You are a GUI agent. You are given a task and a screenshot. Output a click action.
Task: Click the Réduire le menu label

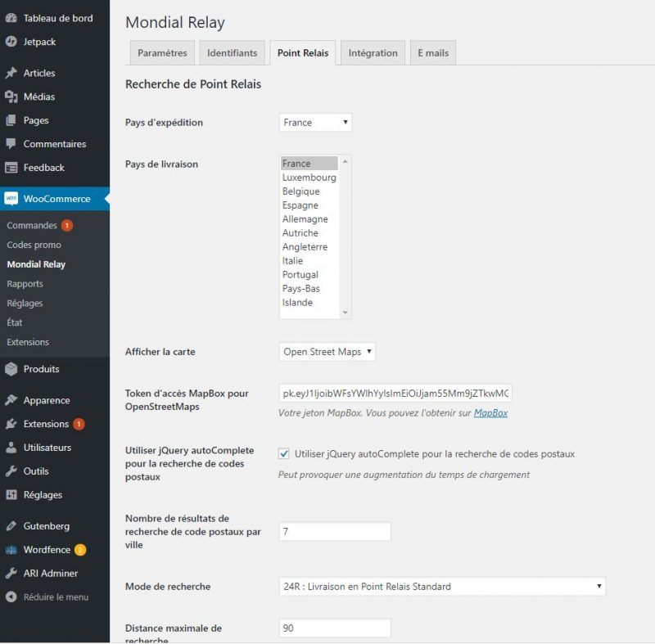point(56,597)
